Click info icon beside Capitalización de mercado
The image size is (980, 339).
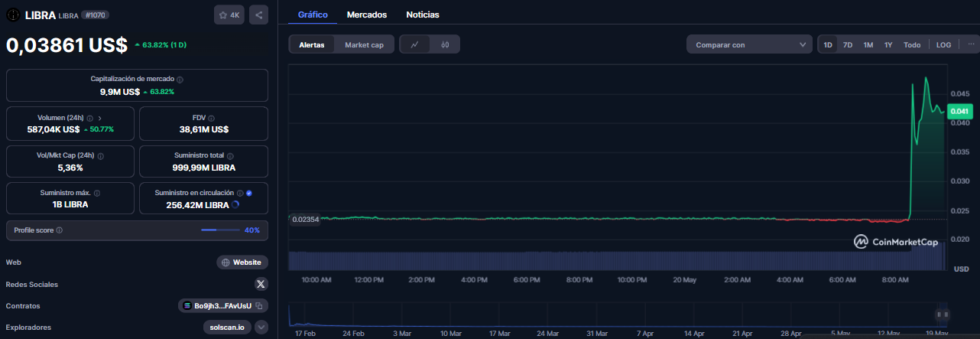tap(180, 80)
